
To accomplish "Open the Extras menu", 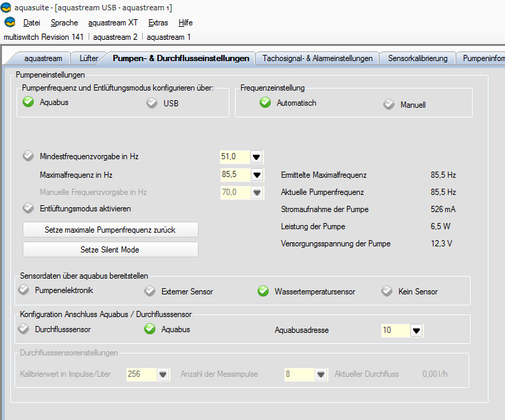I will pos(158,23).
